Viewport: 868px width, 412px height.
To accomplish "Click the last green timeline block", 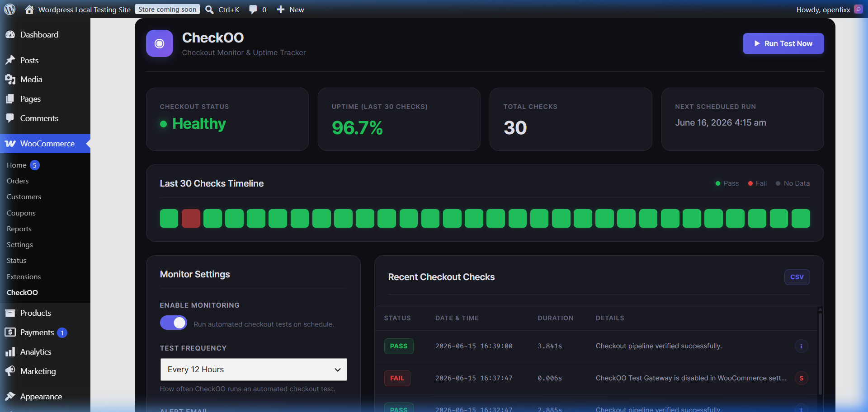I will tap(801, 218).
